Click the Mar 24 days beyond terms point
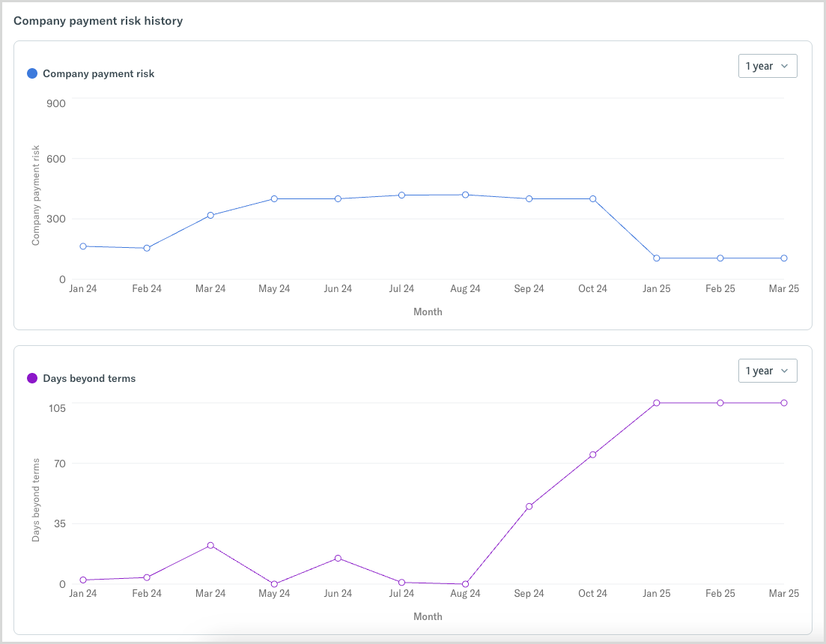Image resolution: width=826 pixels, height=644 pixels. coord(210,545)
